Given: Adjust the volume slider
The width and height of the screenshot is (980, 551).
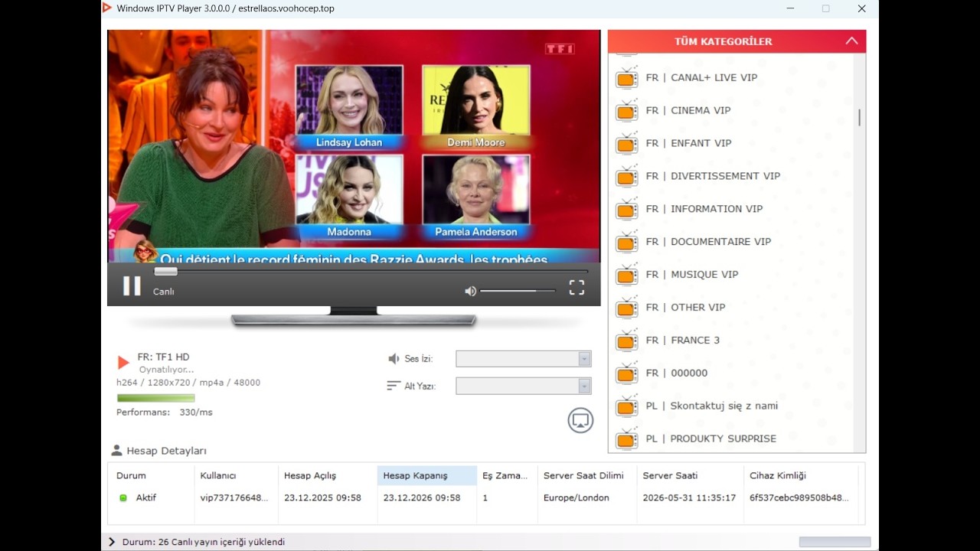Looking at the screenshot, I should (x=518, y=291).
